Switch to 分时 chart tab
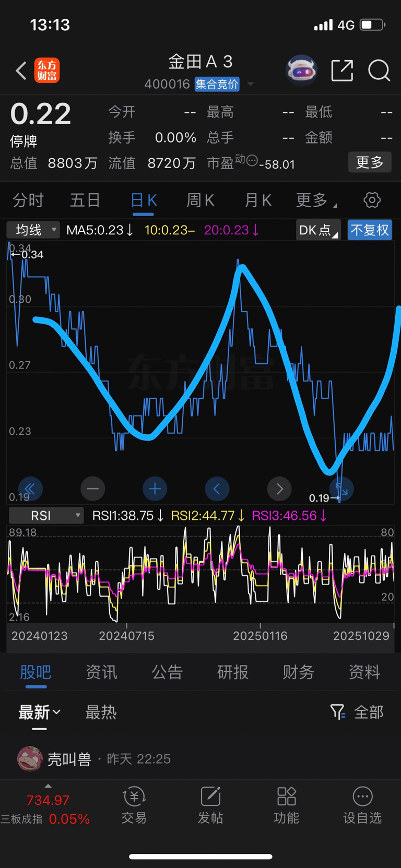The image size is (401, 868). click(28, 200)
